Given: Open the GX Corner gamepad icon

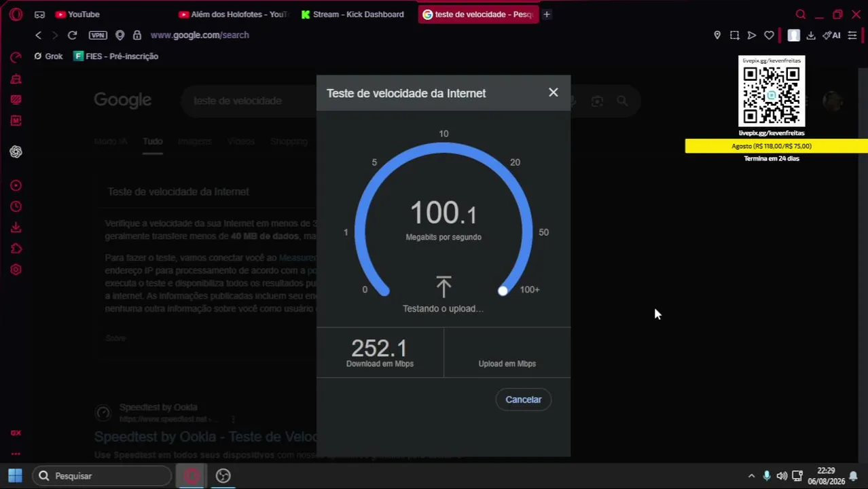Looking at the screenshot, I should [39, 14].
